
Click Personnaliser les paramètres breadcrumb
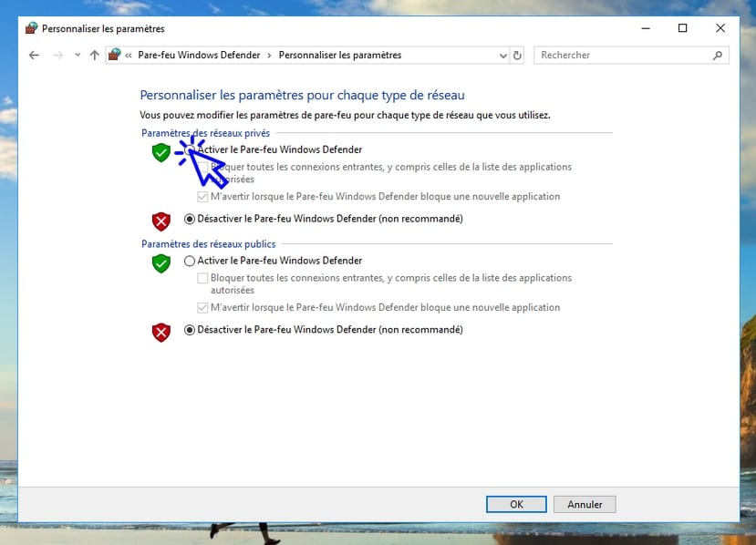(x=340, y=55)
